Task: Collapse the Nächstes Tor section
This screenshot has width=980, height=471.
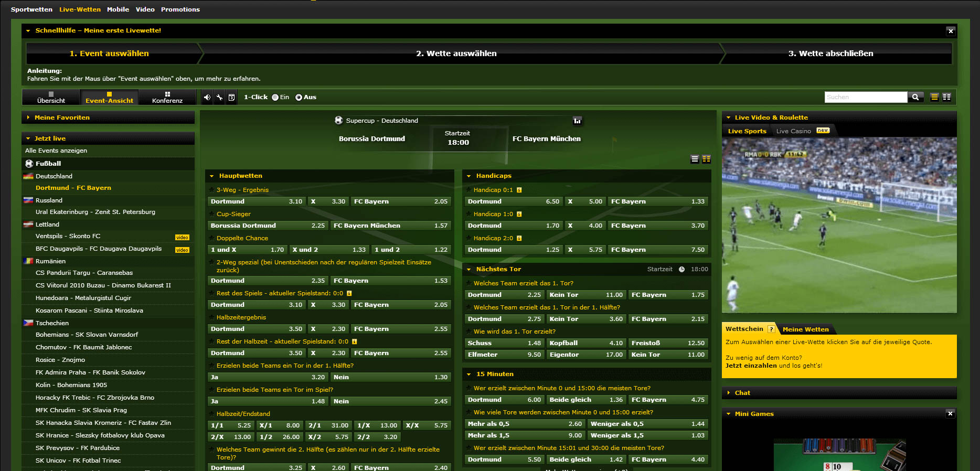Action: coord(469,270)
